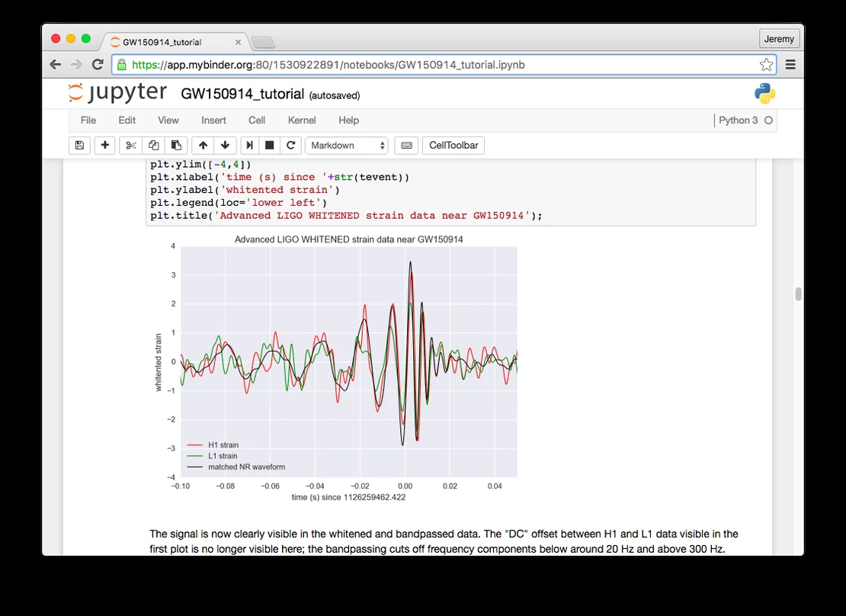Image resolution: width=846 pixels, height=616 pixels.
Task: Open the View menu
Action: click(168, 120)
